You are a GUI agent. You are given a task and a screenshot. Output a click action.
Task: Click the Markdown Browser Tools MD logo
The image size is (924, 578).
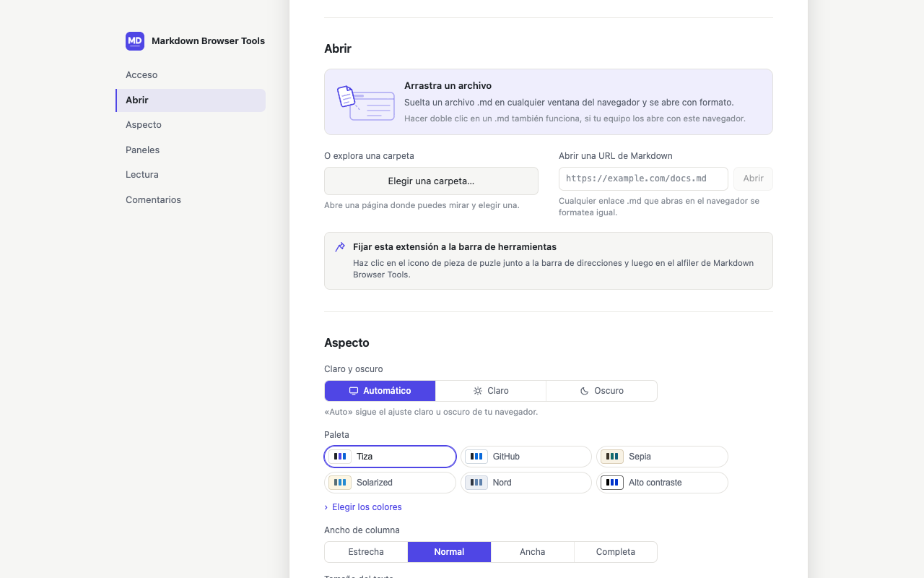[x=135, y=41]
